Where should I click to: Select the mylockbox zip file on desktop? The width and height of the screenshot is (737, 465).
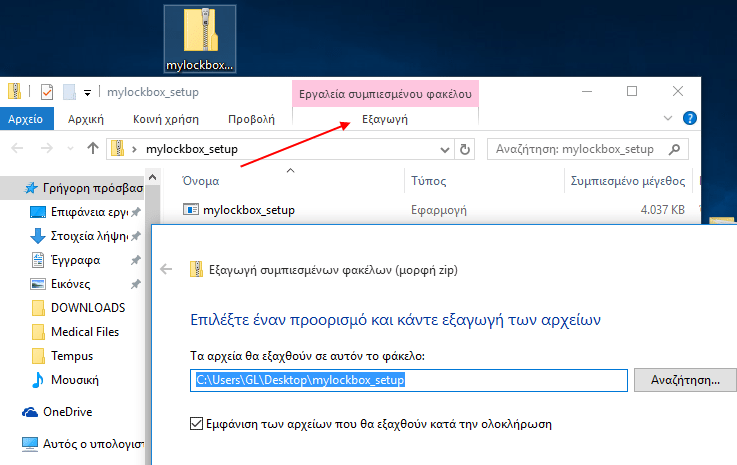coord(200,39)
